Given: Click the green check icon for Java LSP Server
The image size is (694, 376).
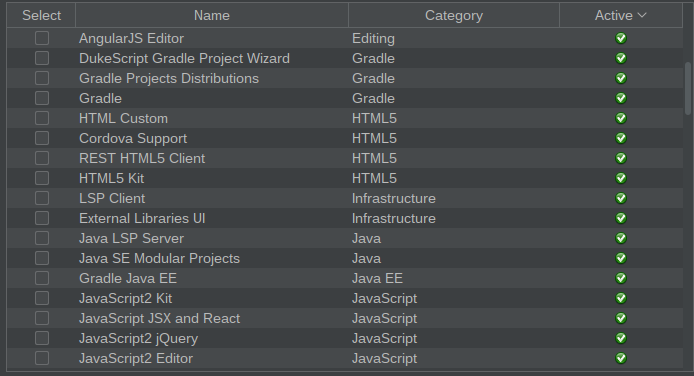Looking at the screenshot, I should point(621,238).
